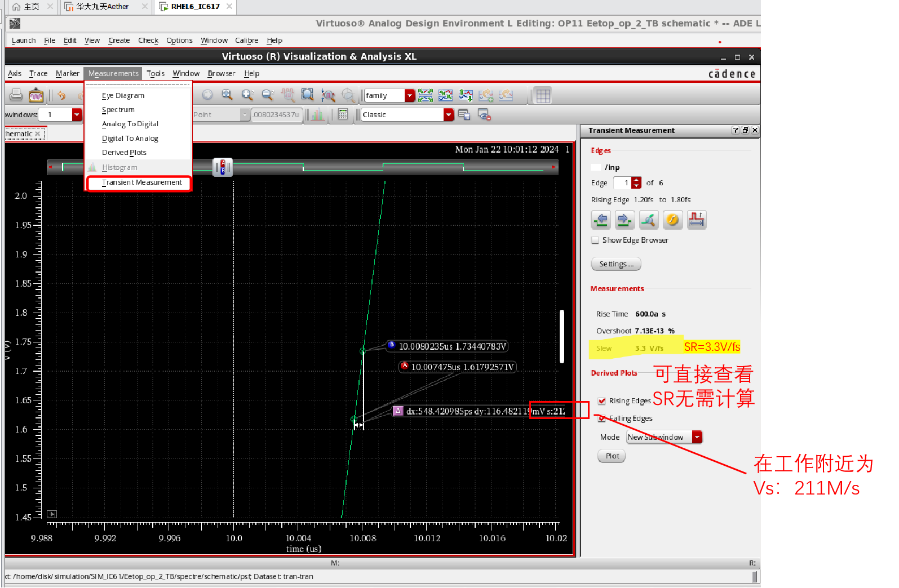899x588 pixels.
Task: Click the vertical arrows waveform icon
Action: pos(466,95)
